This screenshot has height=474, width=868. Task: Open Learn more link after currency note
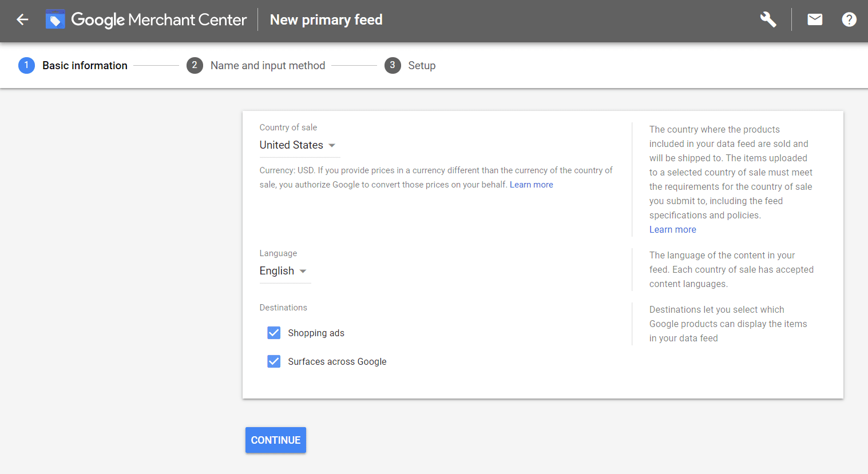pos(532,185)
